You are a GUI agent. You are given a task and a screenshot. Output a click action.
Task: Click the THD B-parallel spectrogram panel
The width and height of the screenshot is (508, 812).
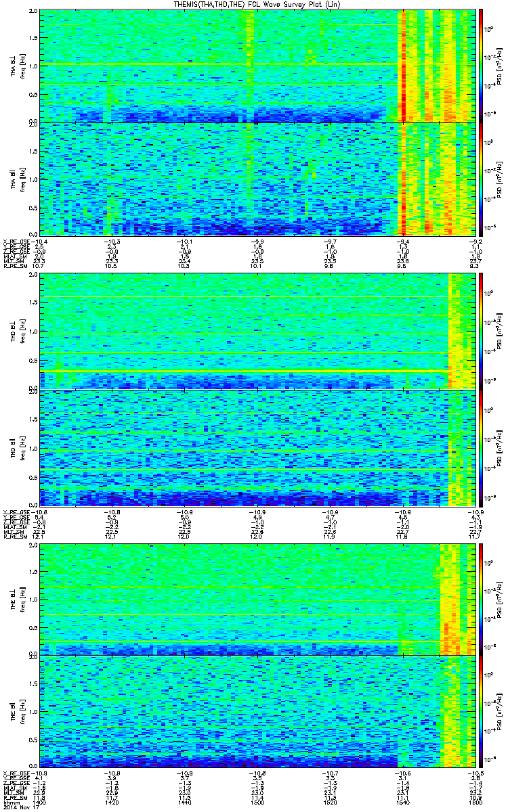pyautogui.click(x=256, y=448)
